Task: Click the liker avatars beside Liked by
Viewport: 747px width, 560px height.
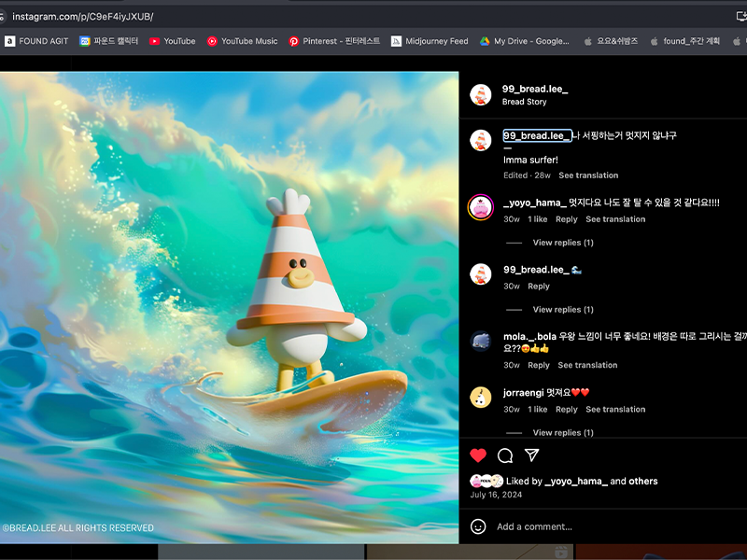Action: (486, 481)
